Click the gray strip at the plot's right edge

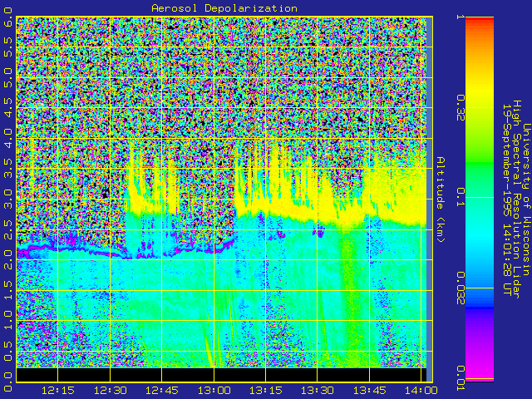coord(429,199)
